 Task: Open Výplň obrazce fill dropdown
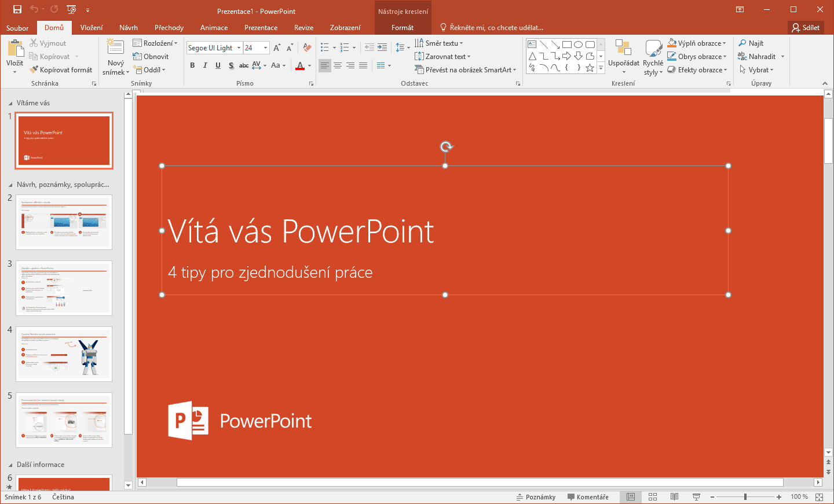pos(697,43)
